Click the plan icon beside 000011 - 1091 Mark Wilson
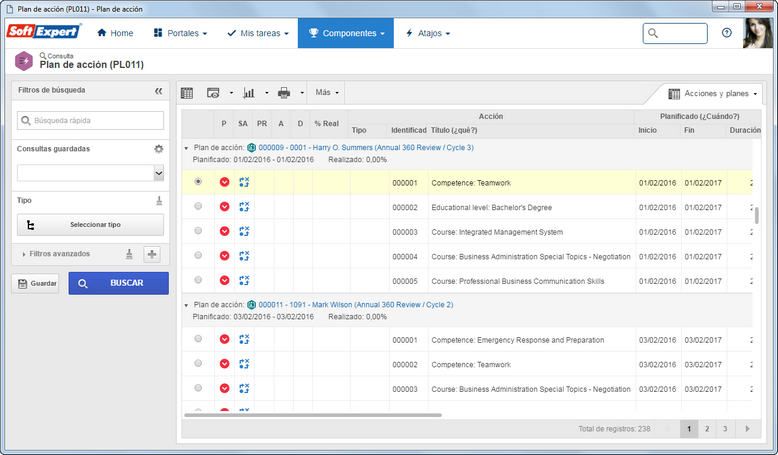778x455 pixels. (252, 305)
